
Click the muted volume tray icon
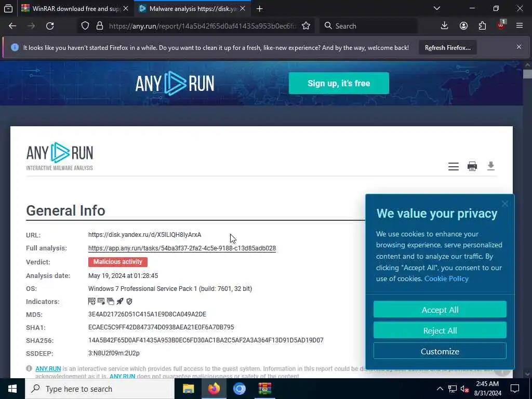point(465,389)
